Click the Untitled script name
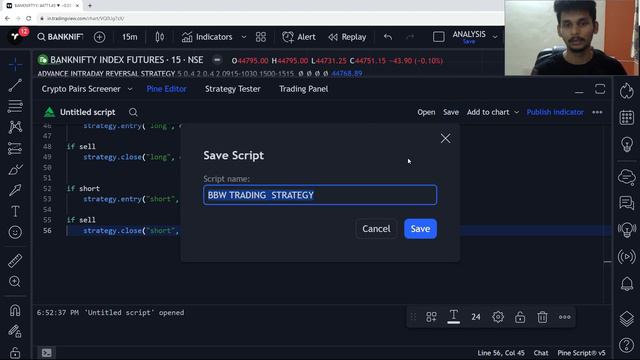Screen dimensions: 640x360 click(87, 112)
